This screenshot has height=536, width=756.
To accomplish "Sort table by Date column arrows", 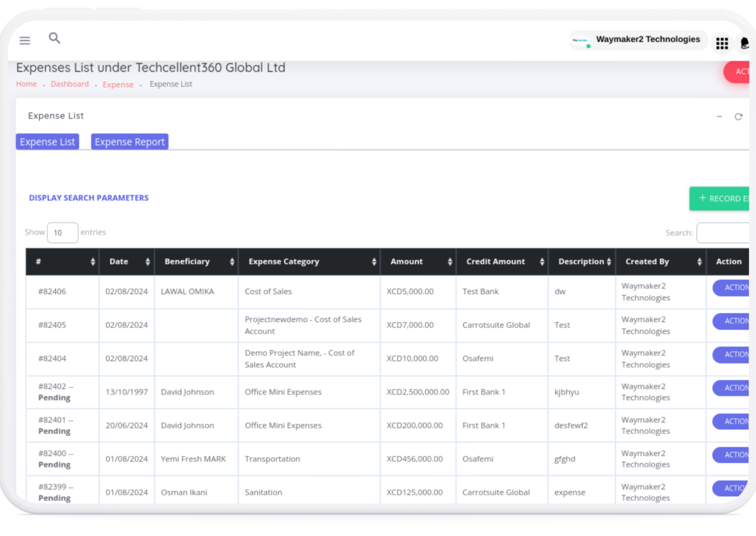I will click(x=147, y=262).
